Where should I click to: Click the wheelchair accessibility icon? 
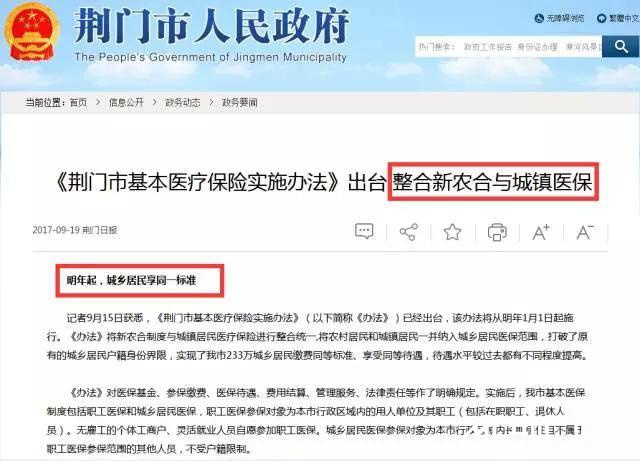[x=539, y=18]
